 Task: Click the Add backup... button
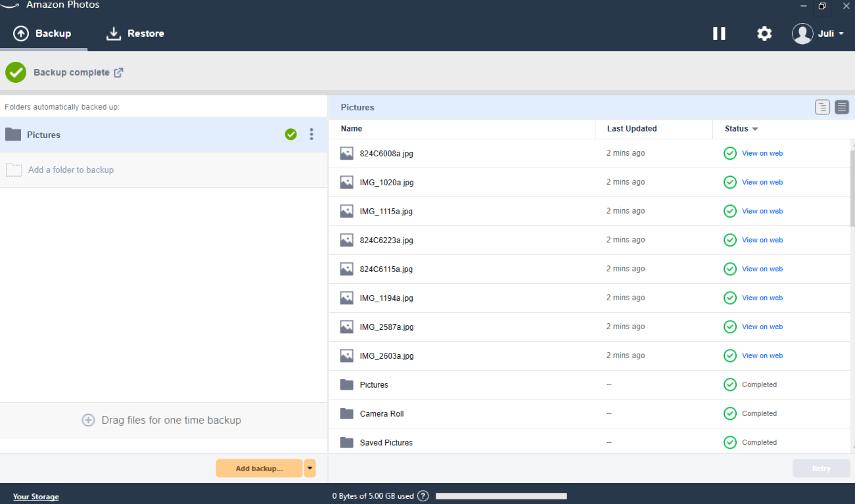259,468
